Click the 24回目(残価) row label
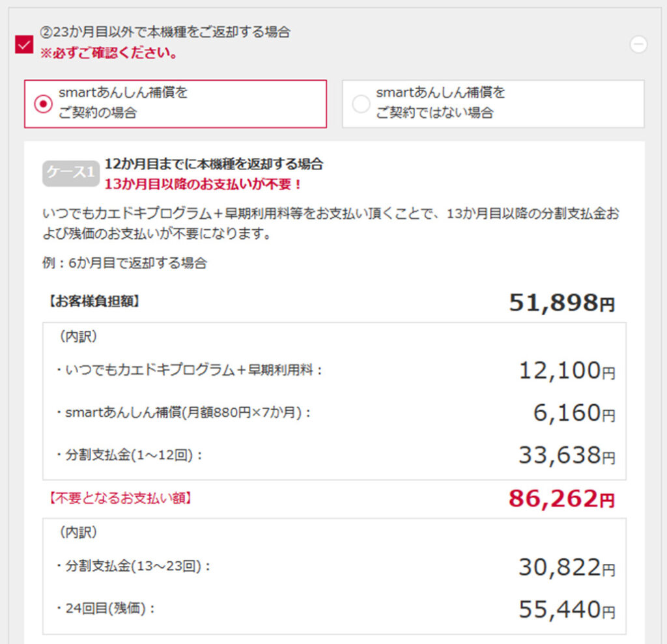Image resolution: width=667 pixels, height=644 pixels. click(x=106, y=609)
